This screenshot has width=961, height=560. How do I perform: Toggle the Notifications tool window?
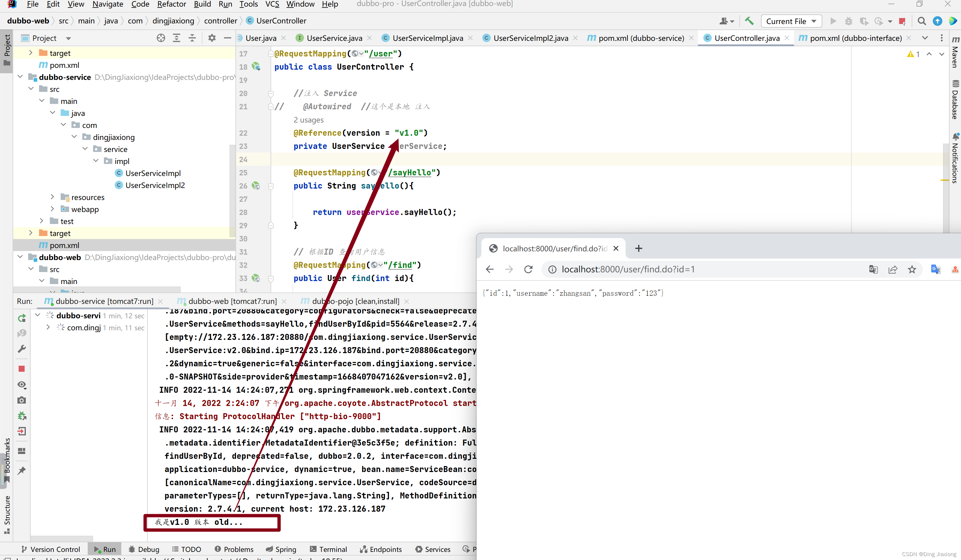(955, 158)
